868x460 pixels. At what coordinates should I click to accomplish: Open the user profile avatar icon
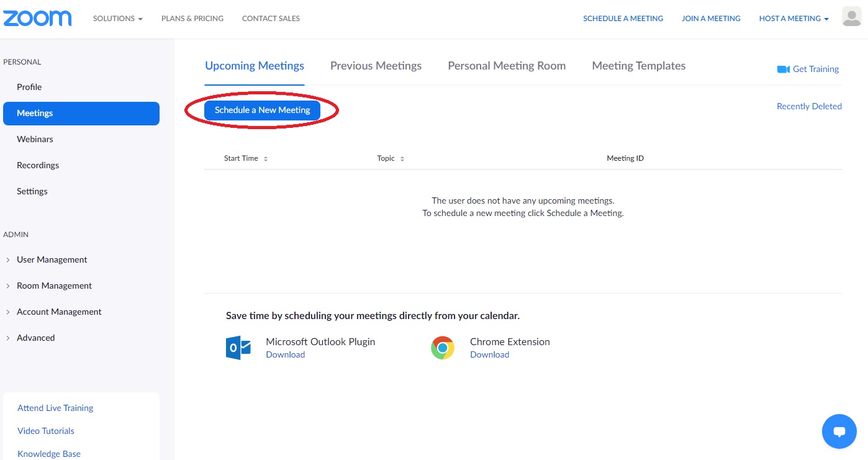[851, 17]
